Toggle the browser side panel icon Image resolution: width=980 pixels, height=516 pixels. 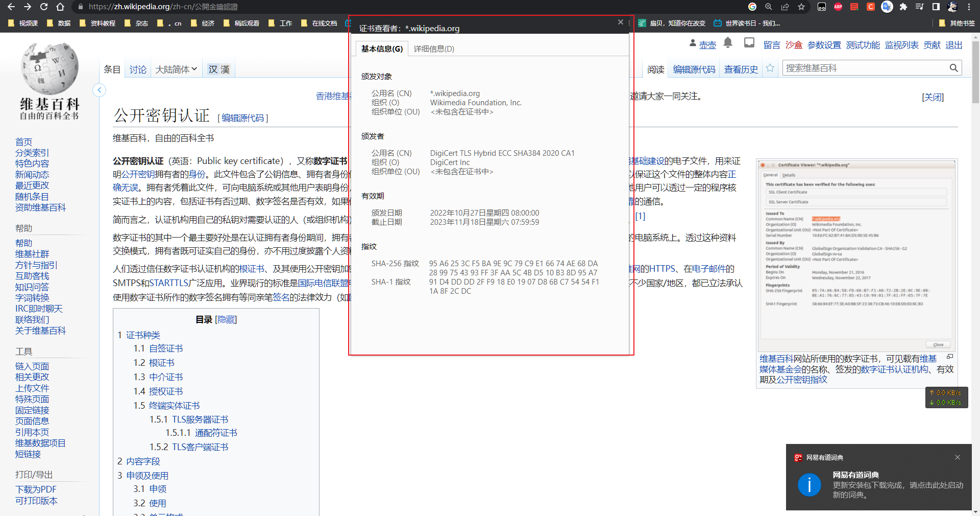tap(936, 7)
